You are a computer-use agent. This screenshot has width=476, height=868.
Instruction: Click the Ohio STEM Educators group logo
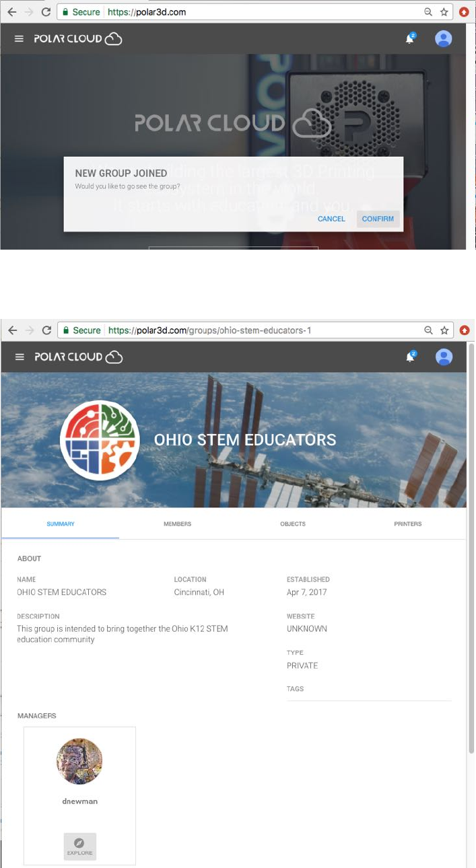[100, 440]
